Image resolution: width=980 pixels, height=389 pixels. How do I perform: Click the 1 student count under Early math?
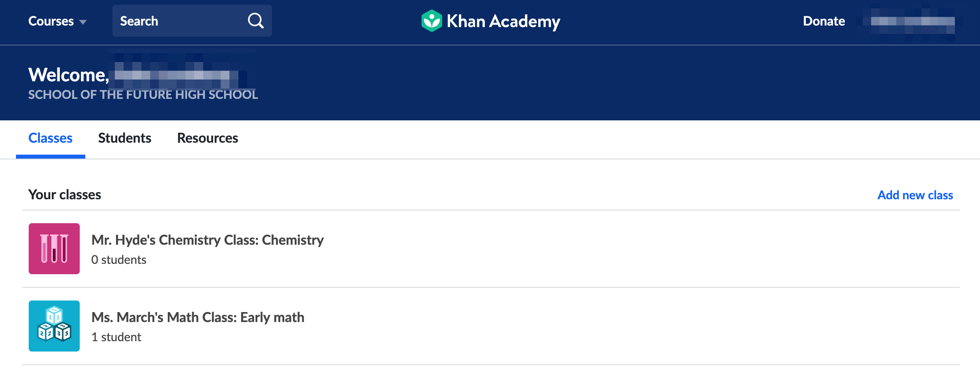point(116,337)
